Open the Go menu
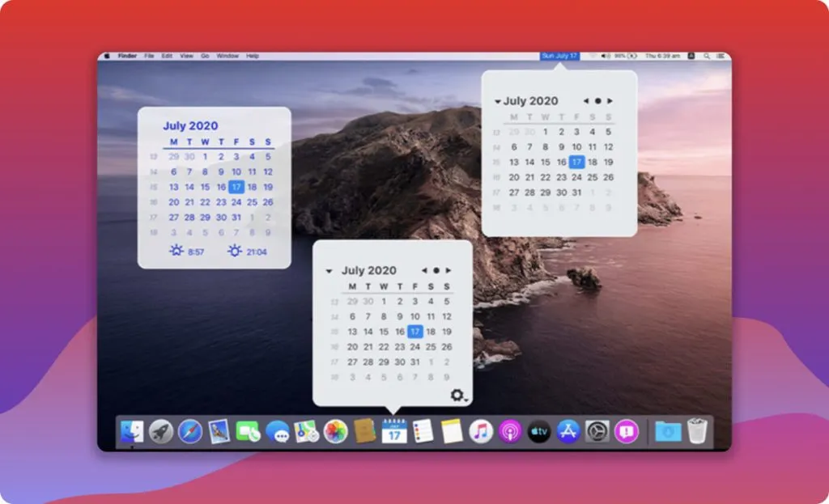The height and width of the screenshot is (504, 829). (204, 57)
